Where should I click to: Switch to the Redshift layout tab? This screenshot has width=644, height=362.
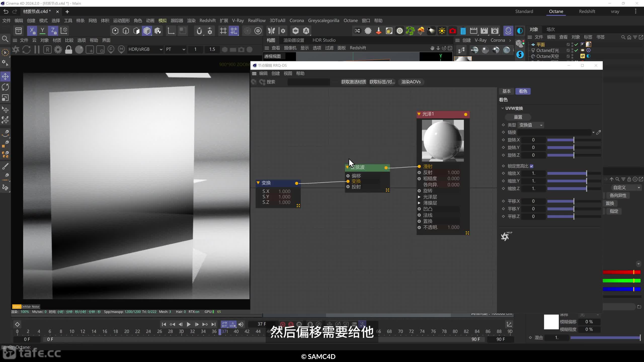click(x=587, y=11)
